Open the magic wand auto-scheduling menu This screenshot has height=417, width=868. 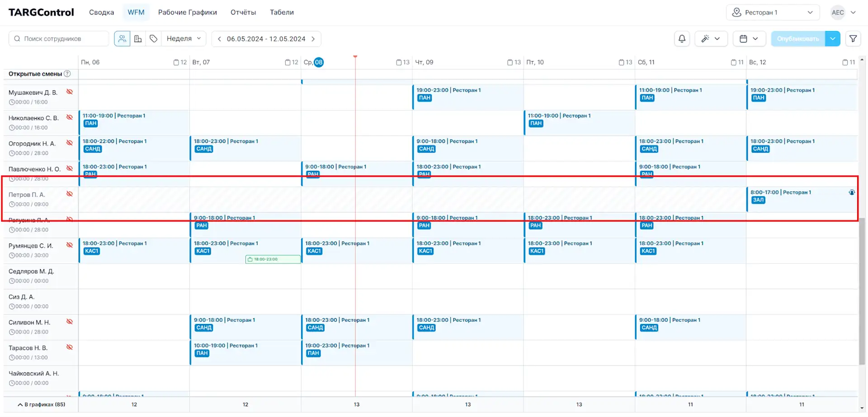click(x=711, y=39)
